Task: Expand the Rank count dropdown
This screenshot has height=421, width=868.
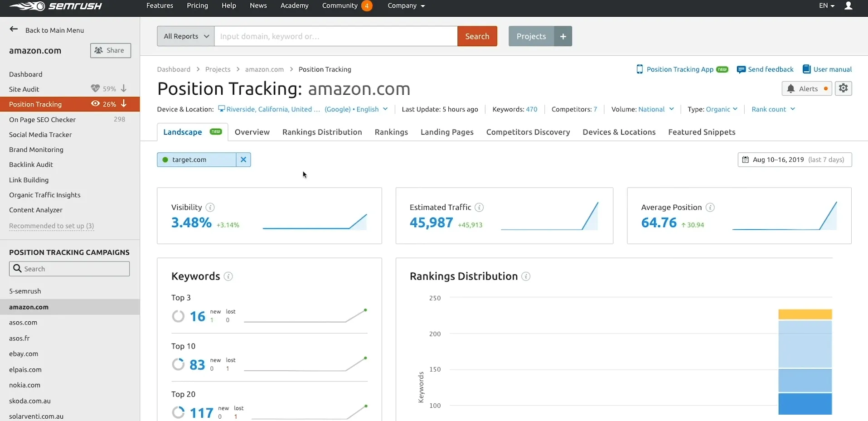Action: point(773,109)
